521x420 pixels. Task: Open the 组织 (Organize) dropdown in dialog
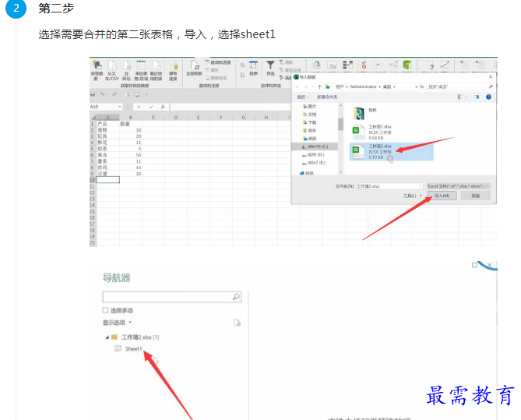coord(302,97)
